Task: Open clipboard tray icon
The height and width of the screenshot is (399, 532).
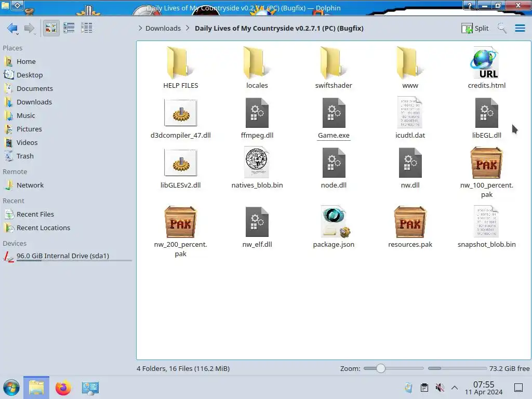Action: [x=424, y=388]
